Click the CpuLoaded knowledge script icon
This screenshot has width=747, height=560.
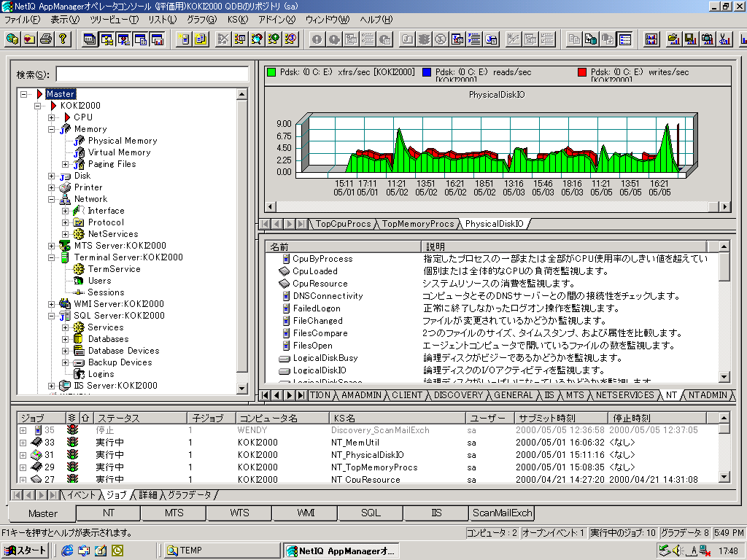point(285,271)
